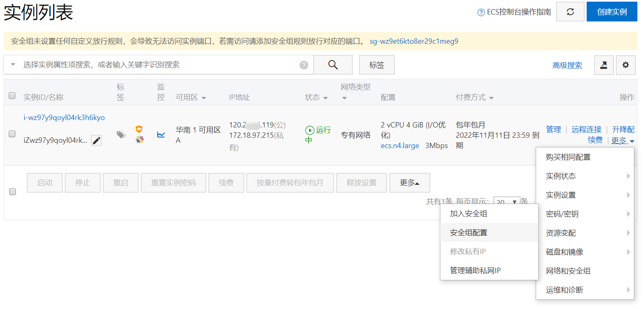Click the 续费 link in instance row
Image resolution: width=644 pixels, height=309 pixels.
pyautogui.click(x=595, y=140)
